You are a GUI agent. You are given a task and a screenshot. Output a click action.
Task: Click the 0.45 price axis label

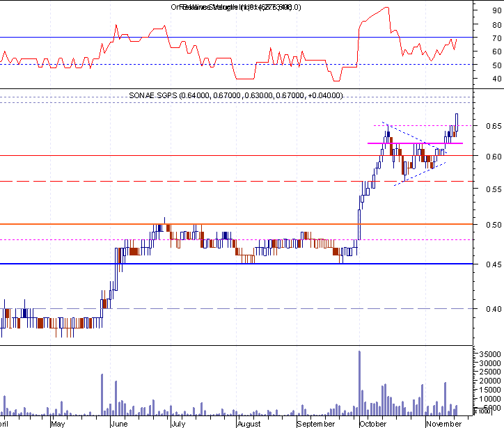[x=494, y=264]
